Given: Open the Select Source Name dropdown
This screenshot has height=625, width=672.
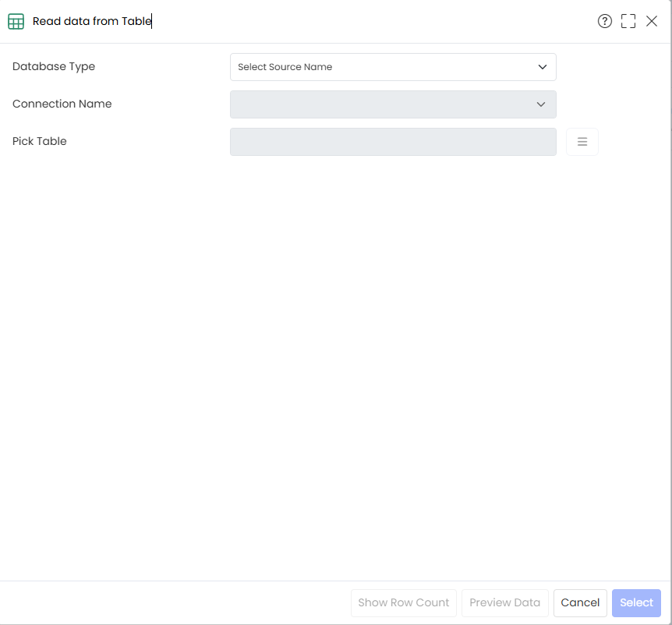Looking at the screenshot, I should (393, 67).
